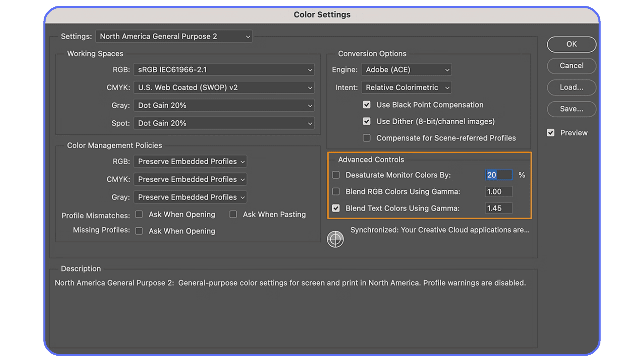Click the Synchronized Creative Cloud status text
Screen dimensions: 644x362
pos(440,230)
